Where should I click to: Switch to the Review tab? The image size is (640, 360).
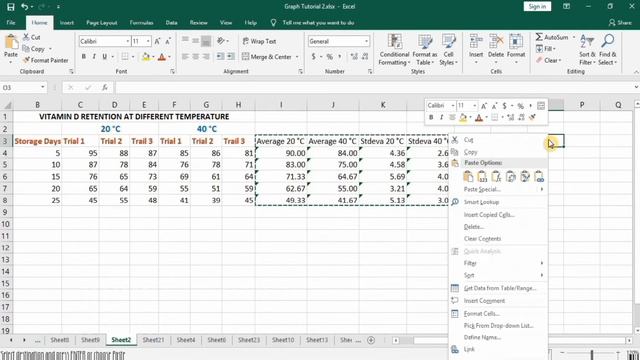[x=198, y=23]
